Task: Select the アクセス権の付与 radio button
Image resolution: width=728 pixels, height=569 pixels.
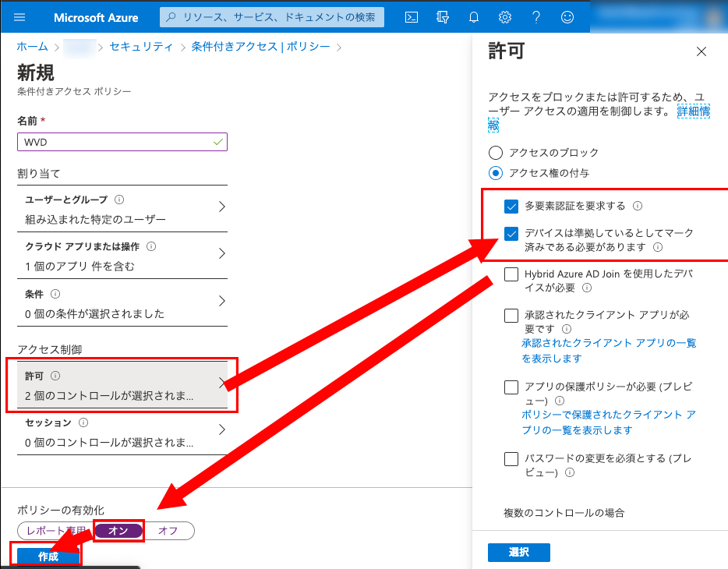Action: (496, 173)
